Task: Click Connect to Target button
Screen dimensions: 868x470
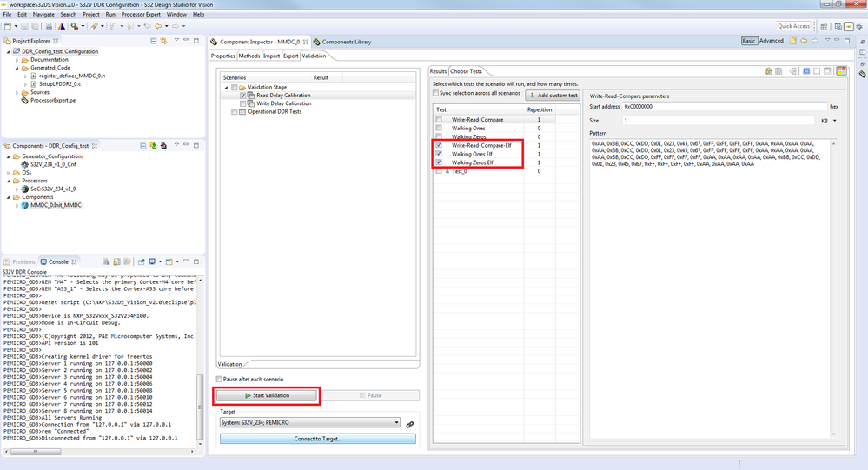Action: [x=318, y=439]
